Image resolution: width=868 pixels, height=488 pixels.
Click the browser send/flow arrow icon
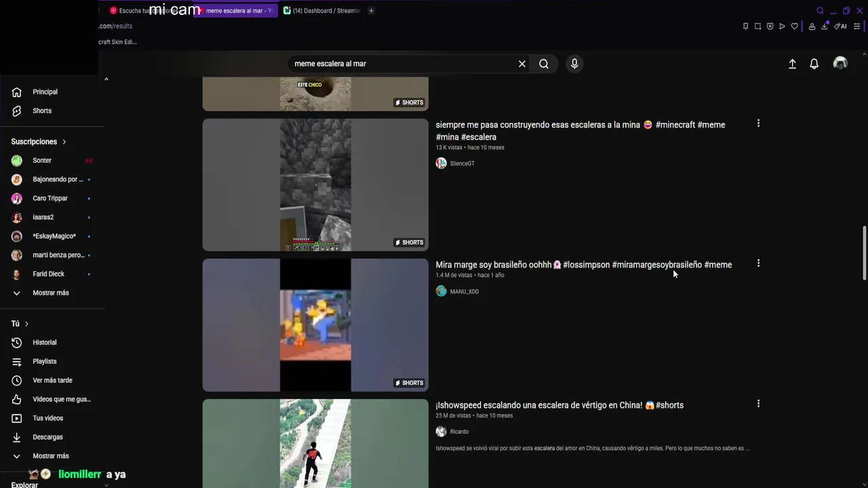click(782, 26)
